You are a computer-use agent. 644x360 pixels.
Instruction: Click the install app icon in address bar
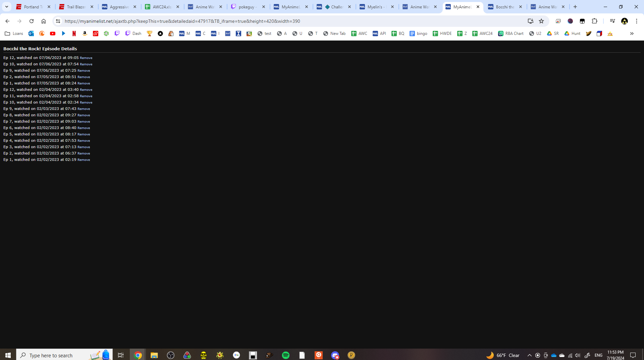530,21
